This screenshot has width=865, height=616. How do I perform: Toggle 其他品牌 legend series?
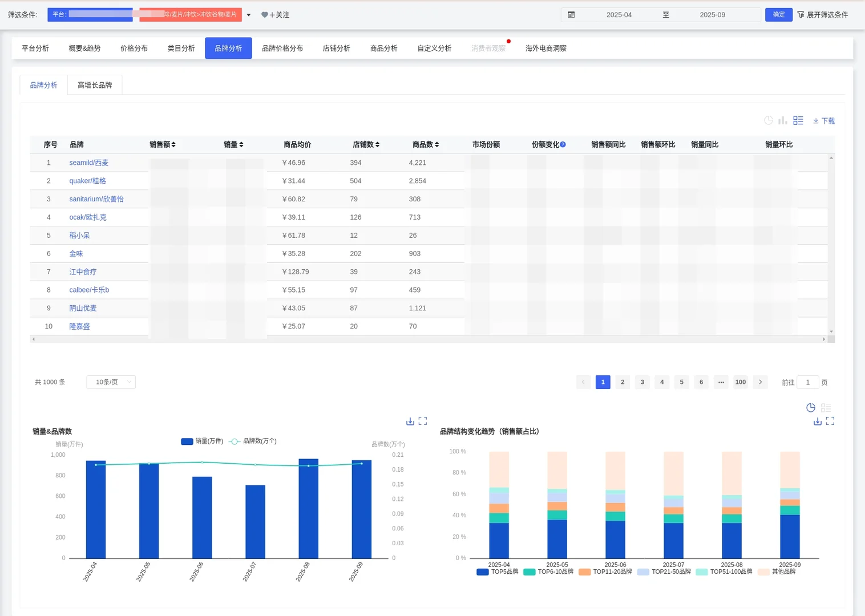(777, 572)
